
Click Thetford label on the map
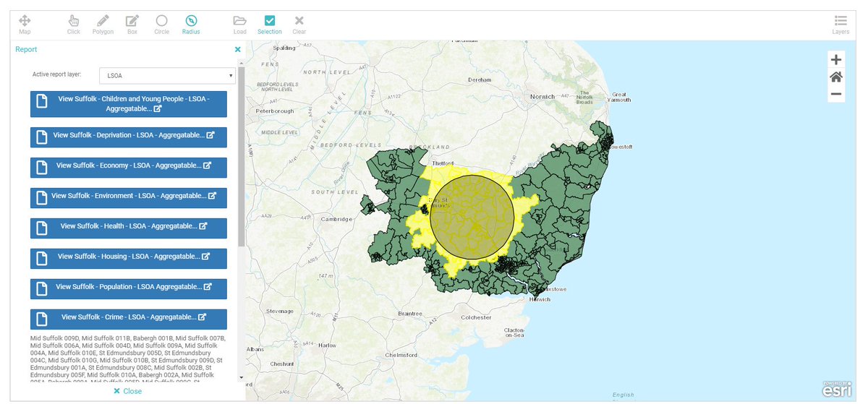pos(441,165)
